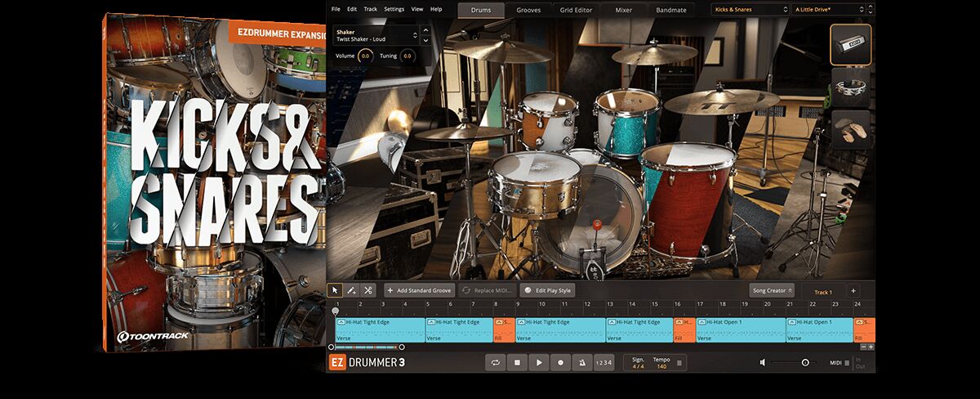Select the arrow pointer tool
Screen dimensions: 980x399
point(335,290)
